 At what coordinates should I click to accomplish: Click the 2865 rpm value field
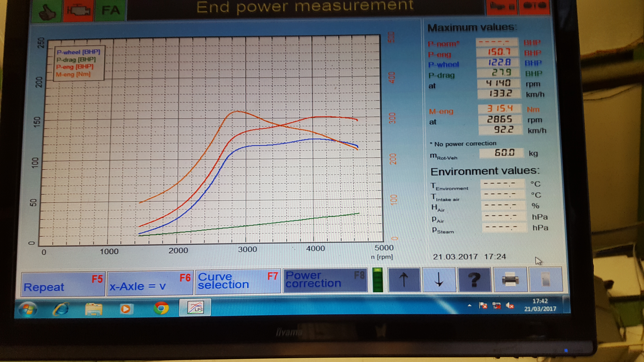coord(500,120)
